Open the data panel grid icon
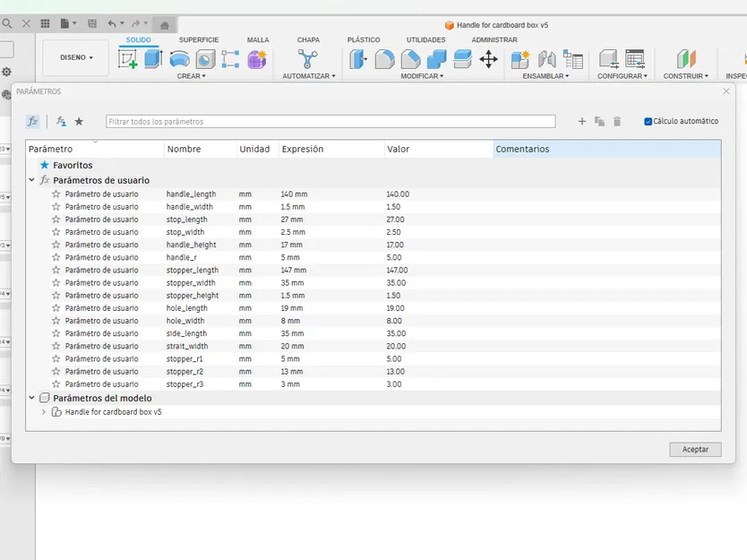The image size is (747, 560). tap(46, 23)
